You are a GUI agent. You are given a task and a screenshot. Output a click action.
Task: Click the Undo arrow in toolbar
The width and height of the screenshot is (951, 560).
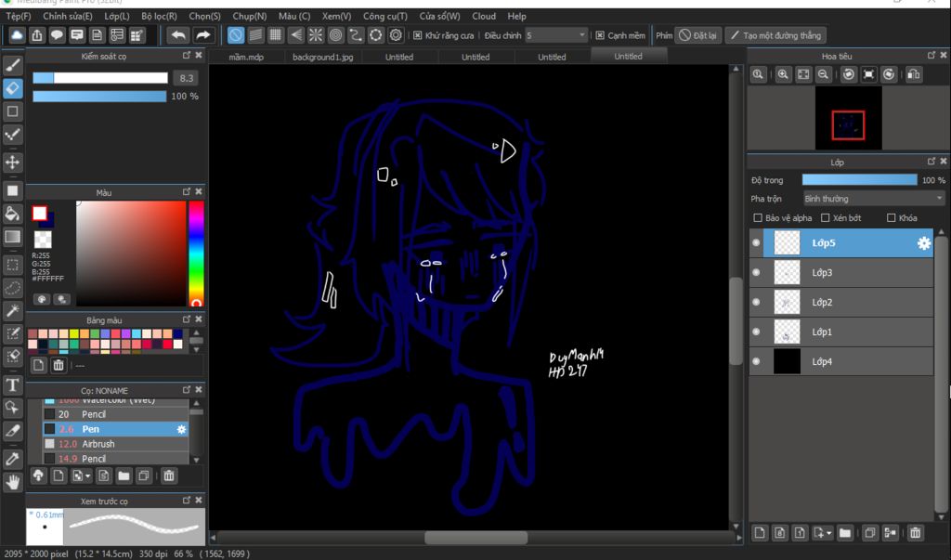[177, 35]
